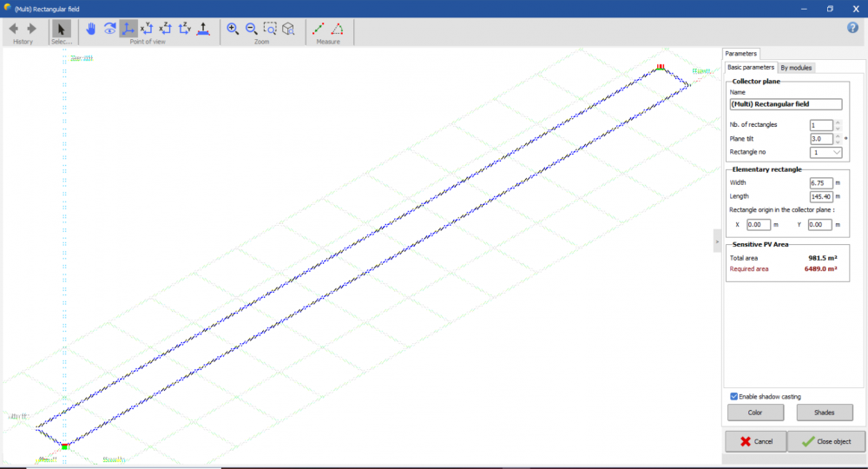Edit rectangle origin Y field
The height and width of the screenshot is (469, 868).
point(820,224)
